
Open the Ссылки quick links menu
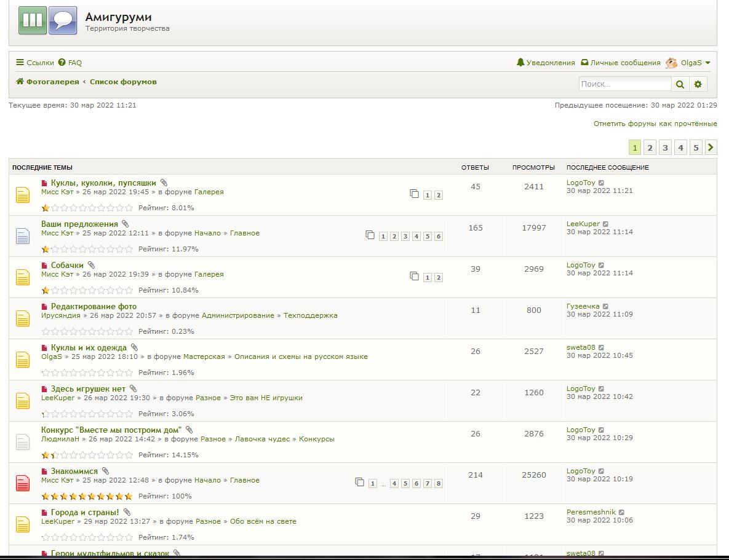(x=35, y=63)
